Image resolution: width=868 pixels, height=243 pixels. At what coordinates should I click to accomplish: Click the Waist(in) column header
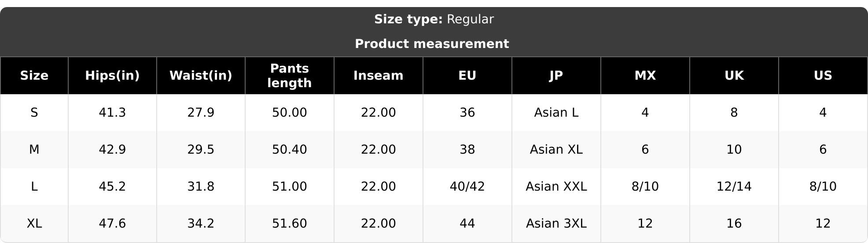(201, 76)
